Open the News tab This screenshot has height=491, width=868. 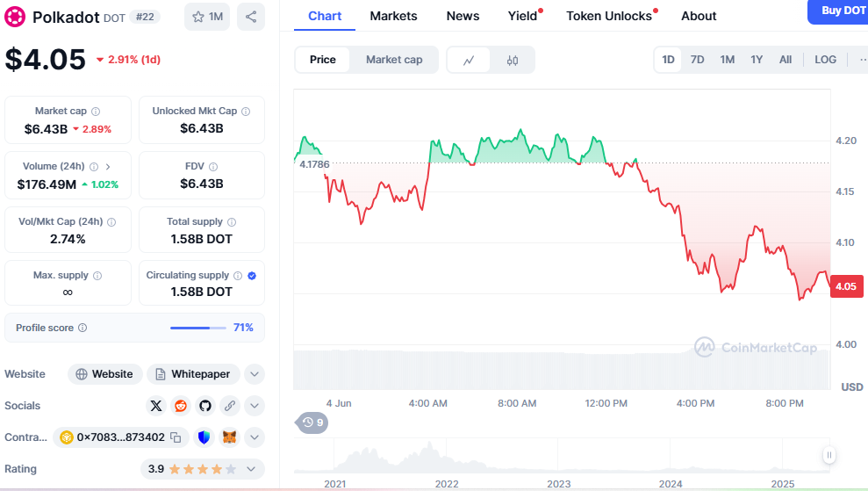(x=463, y=16)
